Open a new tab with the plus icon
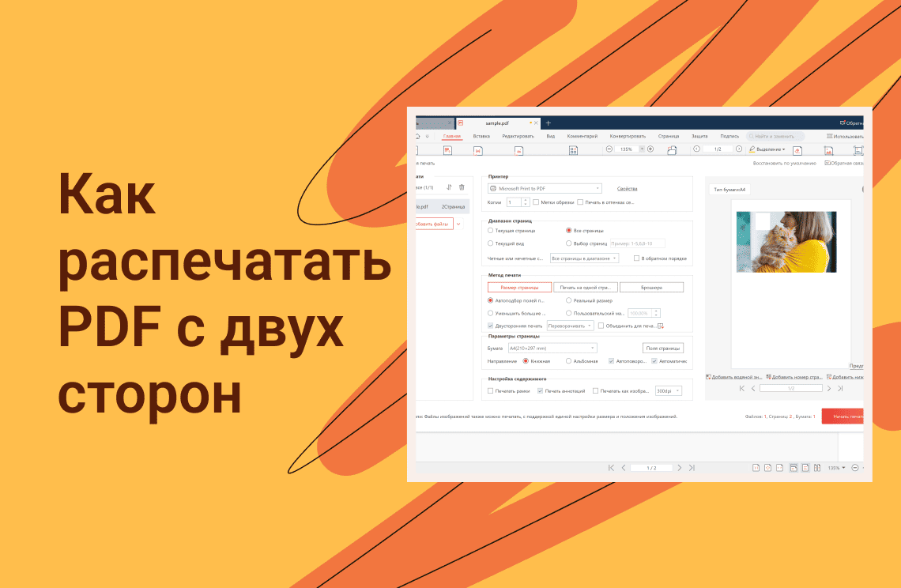901x588 pixels. tap(549, 122)
